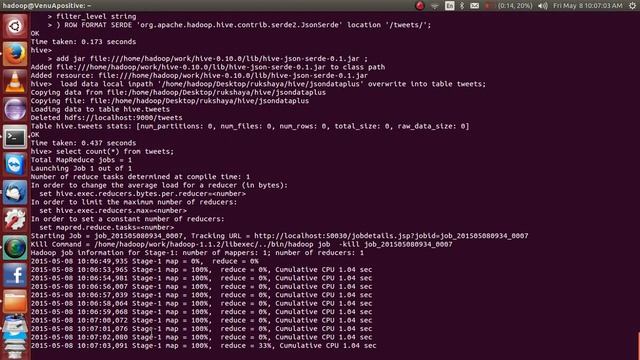Viewport: 640px width, 360px height.
Task: Click the 10:06:49,935 Stage-1 map = 0% line
Action: (x=144, y=261)
